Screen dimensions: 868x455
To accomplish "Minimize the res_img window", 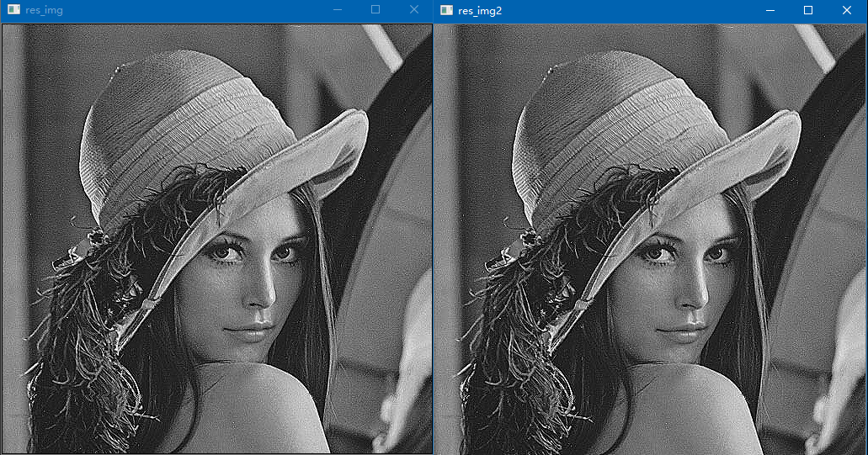I will (x=337, y=10).
